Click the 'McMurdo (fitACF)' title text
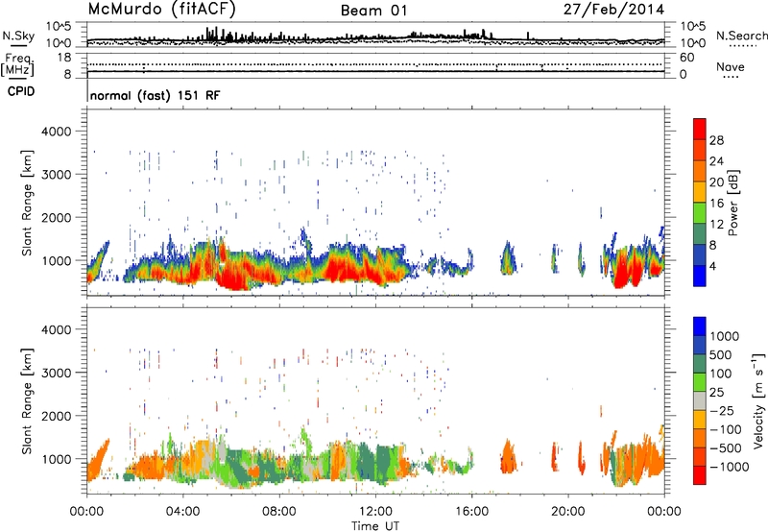The width and height of the screenshot is (768, 532). [161, 10]
